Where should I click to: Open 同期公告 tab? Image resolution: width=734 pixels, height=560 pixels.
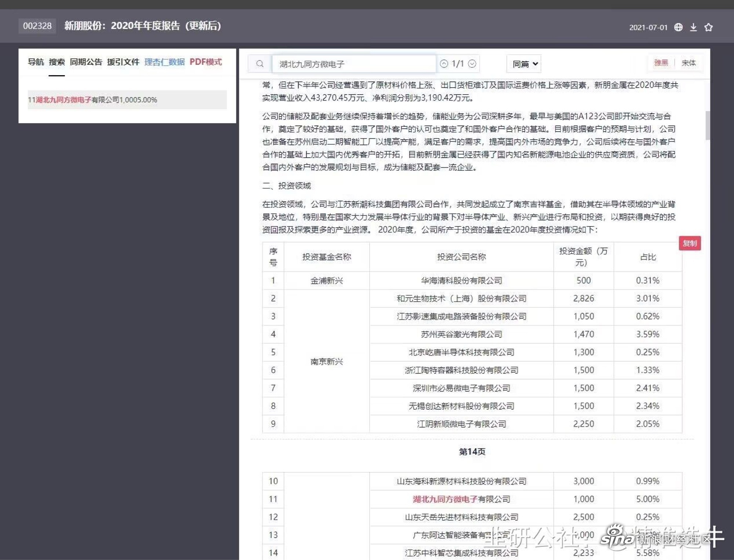click(x=86, y=62)
